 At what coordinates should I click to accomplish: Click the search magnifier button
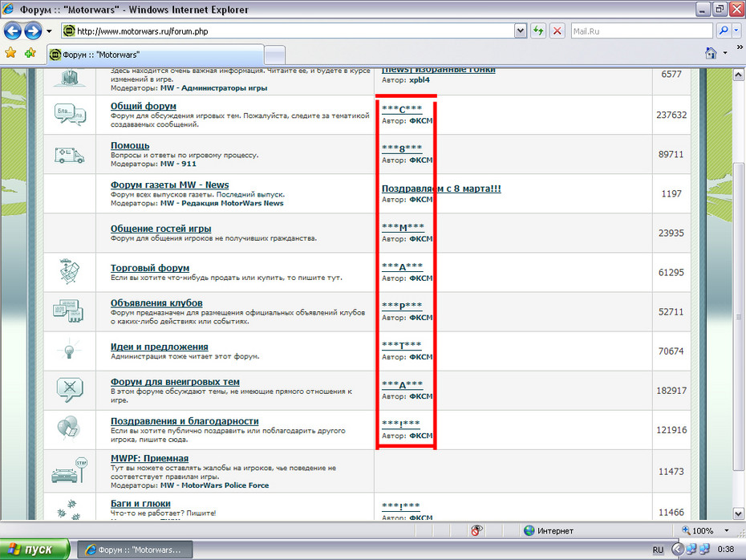724,31
